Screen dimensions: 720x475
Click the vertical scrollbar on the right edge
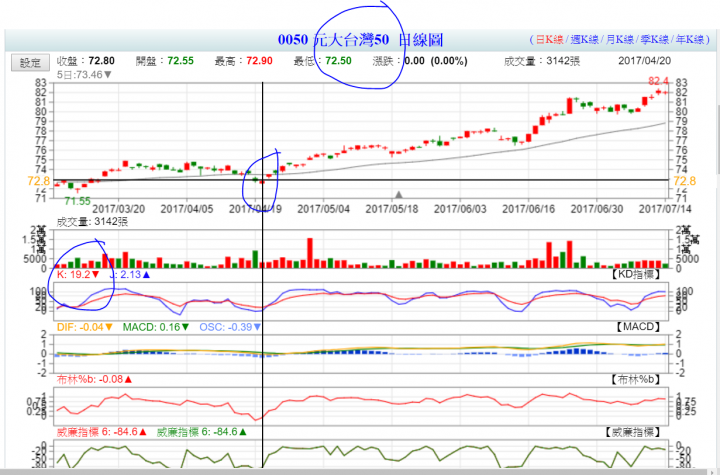coord(717,138)
